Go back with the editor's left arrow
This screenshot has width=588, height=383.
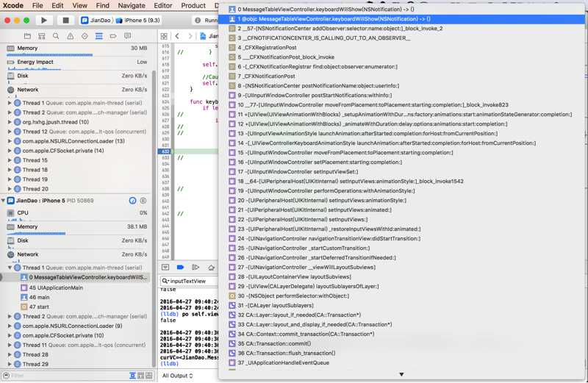pos(177,36)
